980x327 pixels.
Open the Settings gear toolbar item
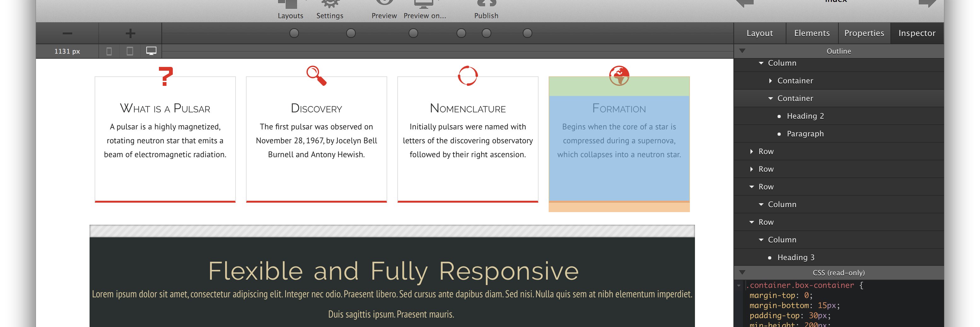pyautogui.click(x=330, y=10)
